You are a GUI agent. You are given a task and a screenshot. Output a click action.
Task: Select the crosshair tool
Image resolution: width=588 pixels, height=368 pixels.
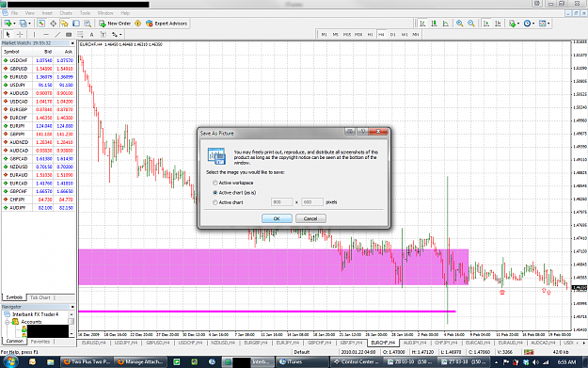point(20,35)
